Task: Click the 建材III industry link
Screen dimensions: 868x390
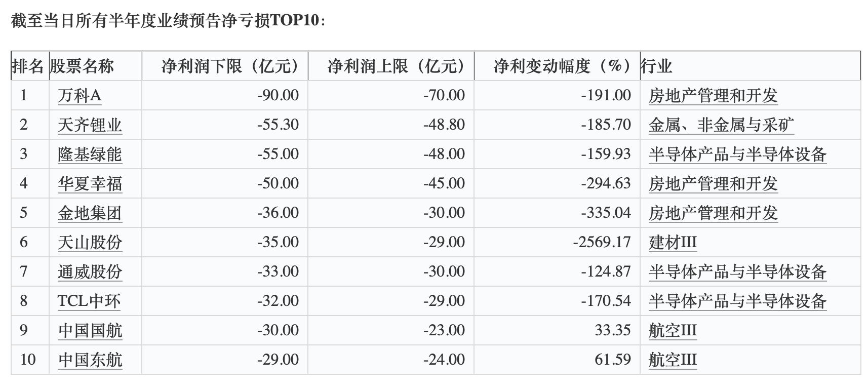Action: [673, 242]
